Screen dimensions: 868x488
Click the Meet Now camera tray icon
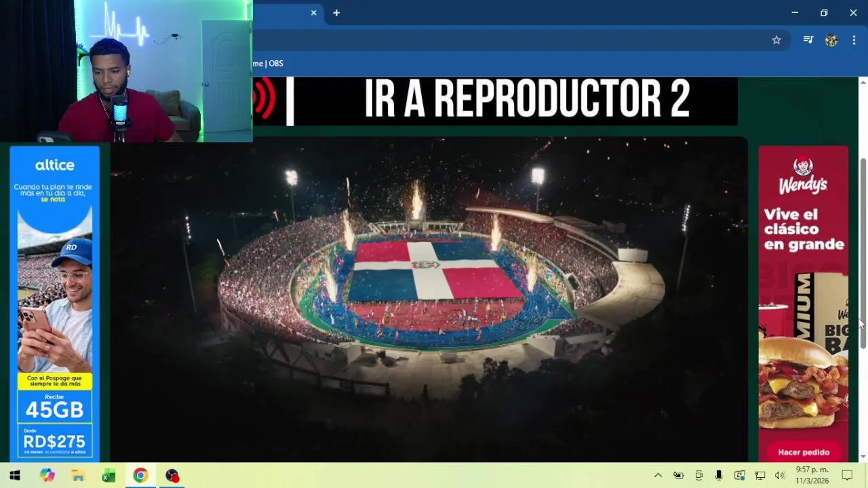pos(699,475)
